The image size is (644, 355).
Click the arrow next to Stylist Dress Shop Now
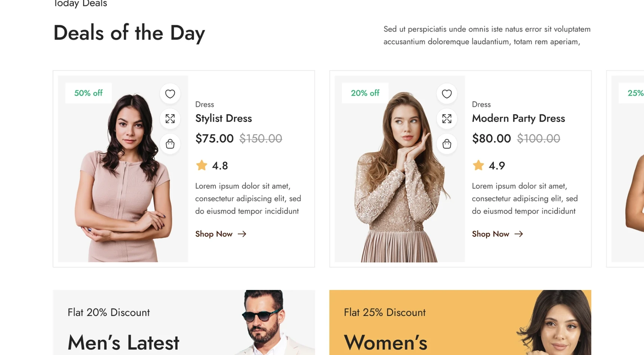coord(242,234)
